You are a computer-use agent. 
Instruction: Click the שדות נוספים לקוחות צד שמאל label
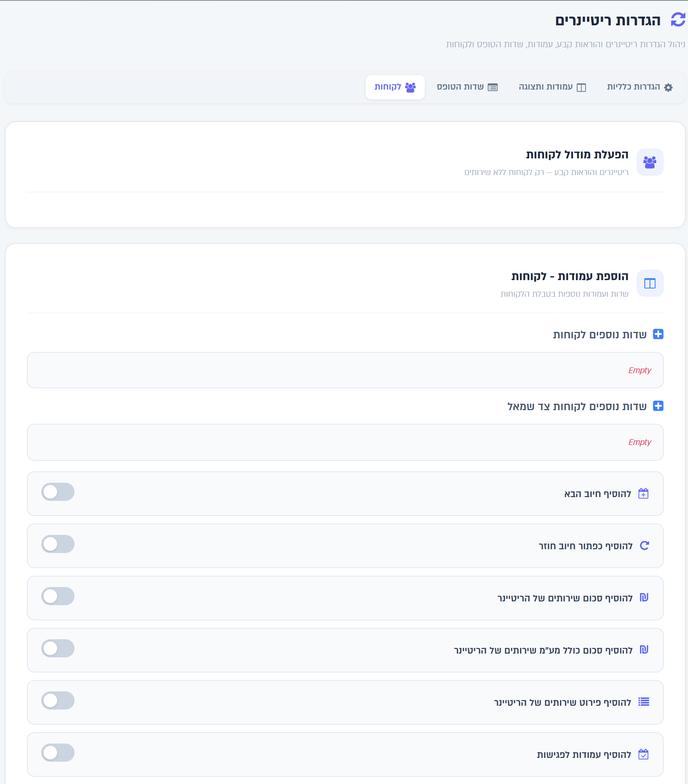click(577, 406)
